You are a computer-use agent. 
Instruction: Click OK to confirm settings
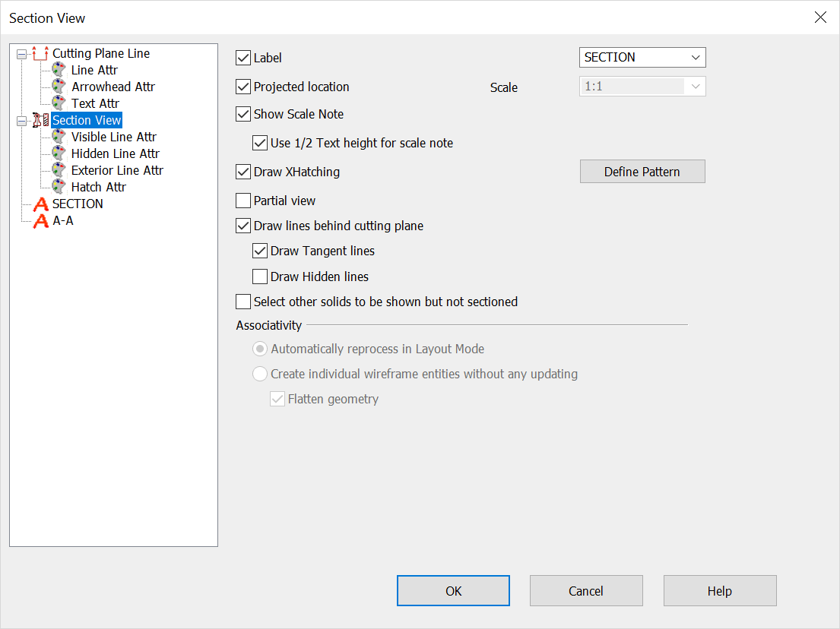pyautogui.click(x=453, y=590)
